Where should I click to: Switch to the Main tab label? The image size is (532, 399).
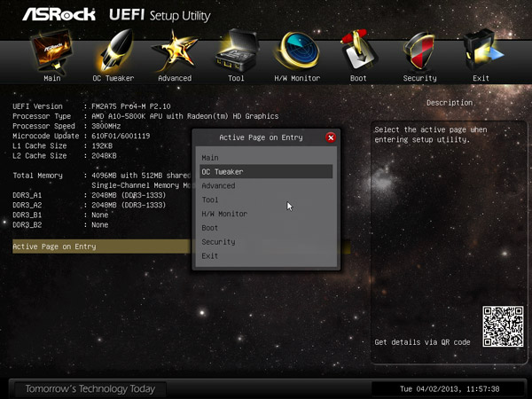(52, 78)
